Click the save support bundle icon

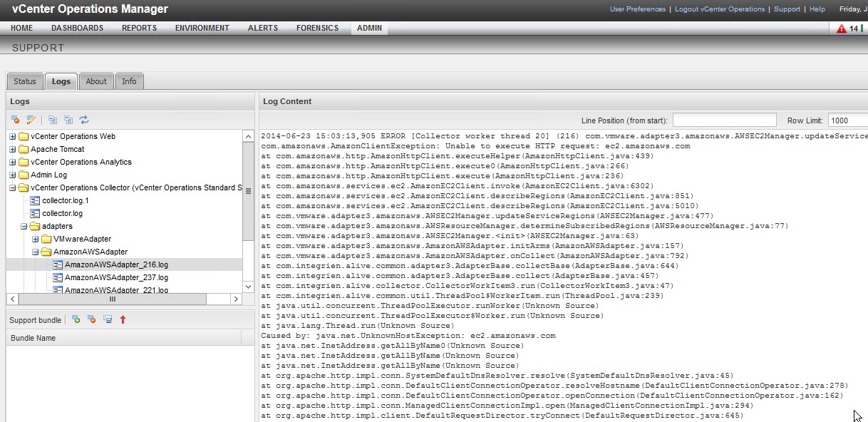pos(107,320)
